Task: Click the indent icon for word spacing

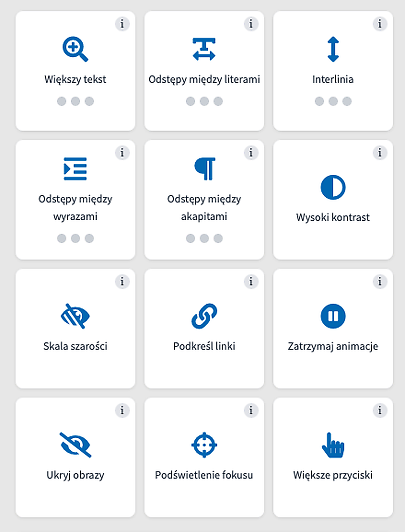Action: [75, 169]
